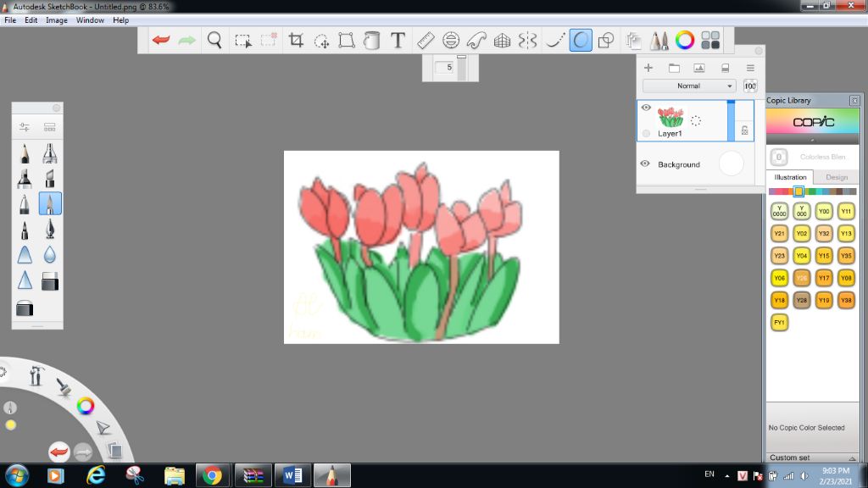Select the Marker brush
Viewport: 868px width, 488px height.
(x=25, y=179)
